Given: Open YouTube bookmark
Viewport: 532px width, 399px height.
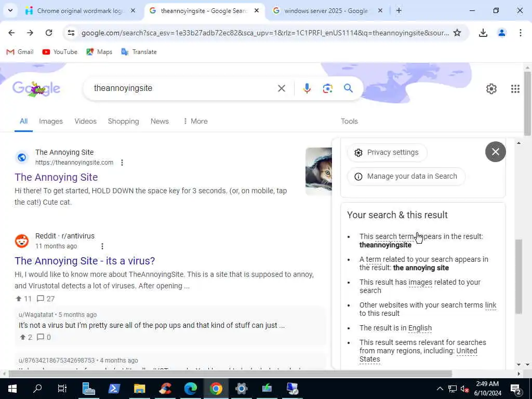Looking at the screenshot, I should coord(60,52).
